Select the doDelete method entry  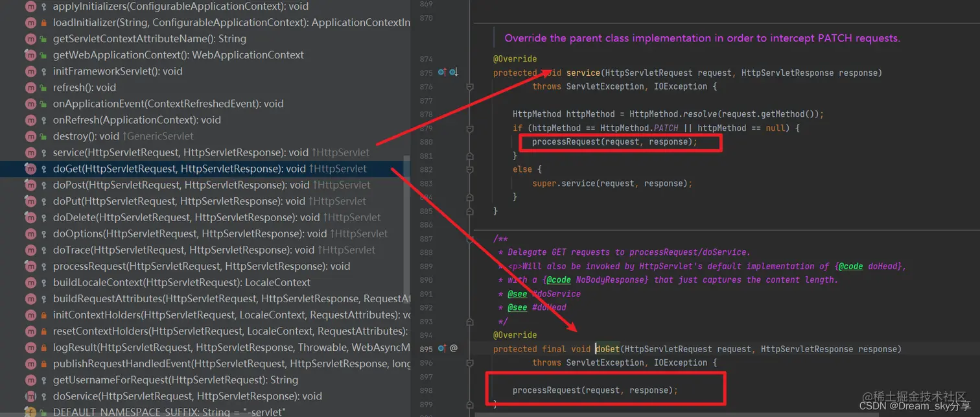click(216, 217)
